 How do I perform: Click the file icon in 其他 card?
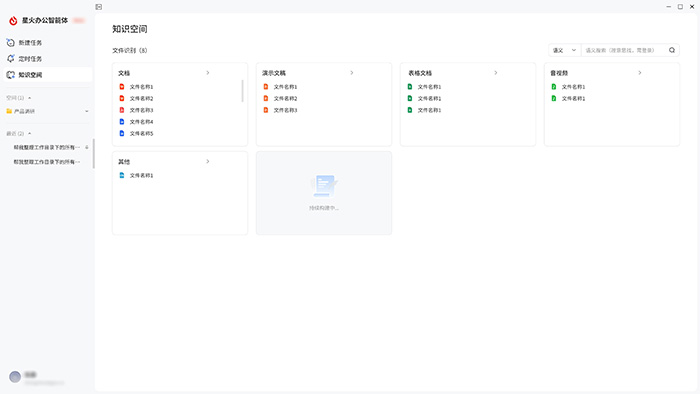pos(122,175)
